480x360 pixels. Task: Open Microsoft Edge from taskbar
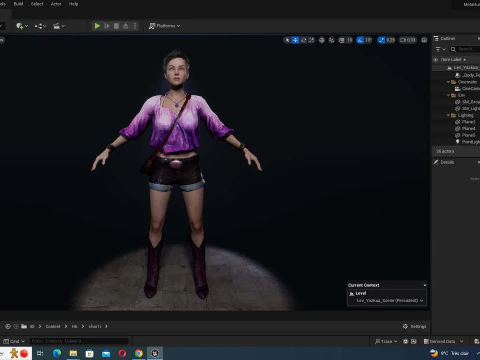(x=57, y=353)
